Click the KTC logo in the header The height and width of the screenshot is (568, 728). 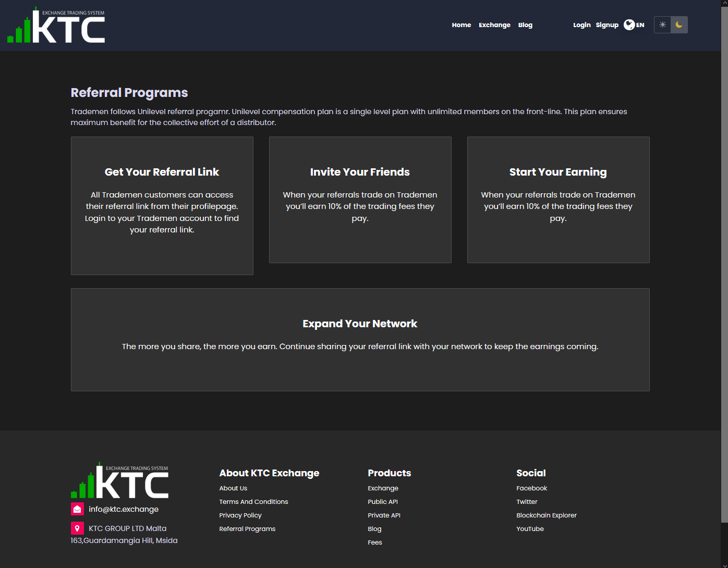coord(56,24)
